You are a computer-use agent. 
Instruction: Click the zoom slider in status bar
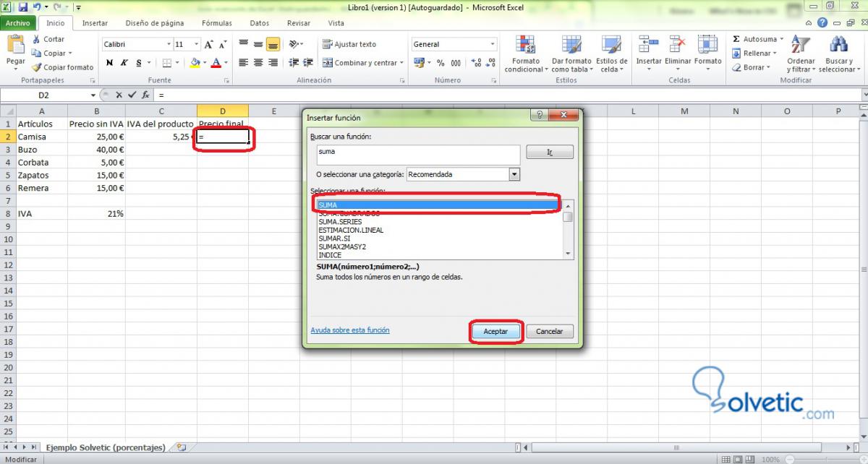point(826,459)
